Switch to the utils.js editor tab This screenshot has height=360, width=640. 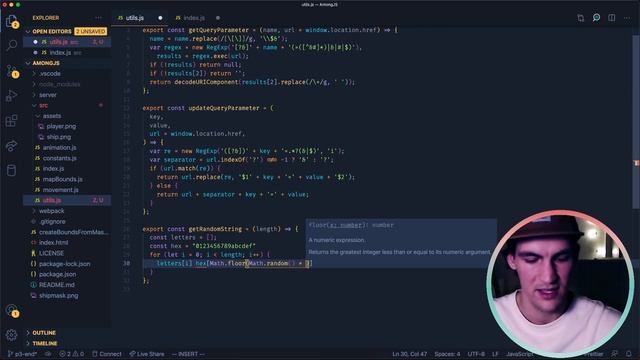[135, 18]
